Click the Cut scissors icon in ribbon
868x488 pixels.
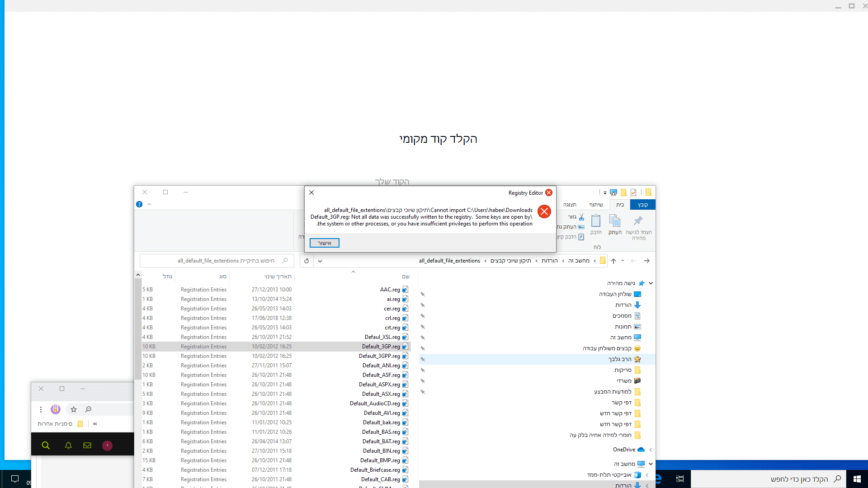pyautogui.click(x=581, y=217)
